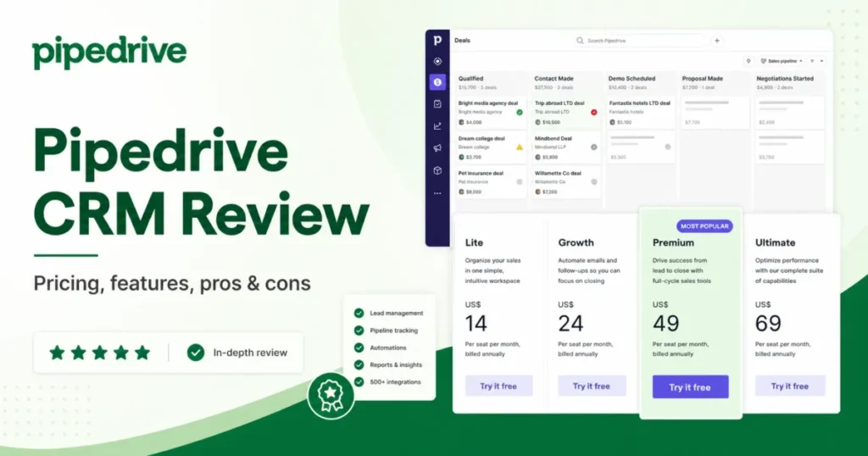
Task: Select the Deals dollar icon in sidebar
Action: 437,82
